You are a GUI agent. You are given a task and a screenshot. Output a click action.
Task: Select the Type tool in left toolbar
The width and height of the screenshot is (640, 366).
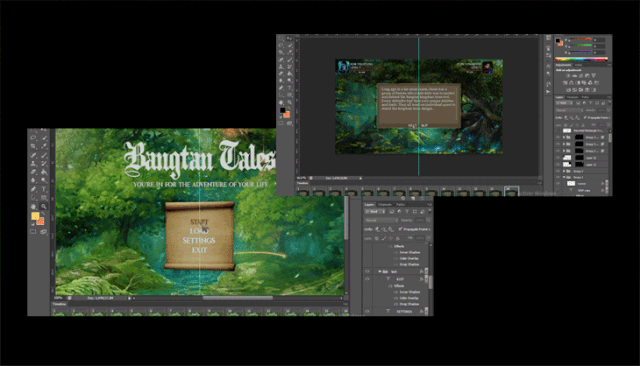pos(44,189)
